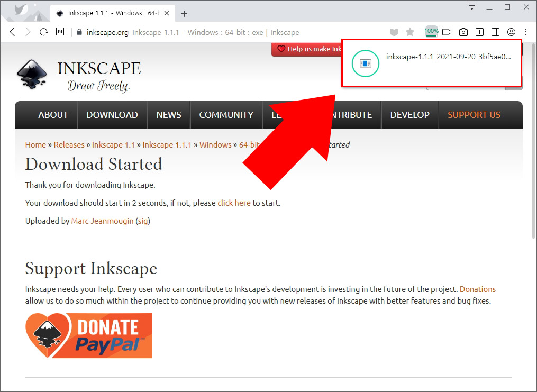Open the side panel toolbar icon
Image resolution: width=537 pixels, height=392 pixels.
click(496, 32)
